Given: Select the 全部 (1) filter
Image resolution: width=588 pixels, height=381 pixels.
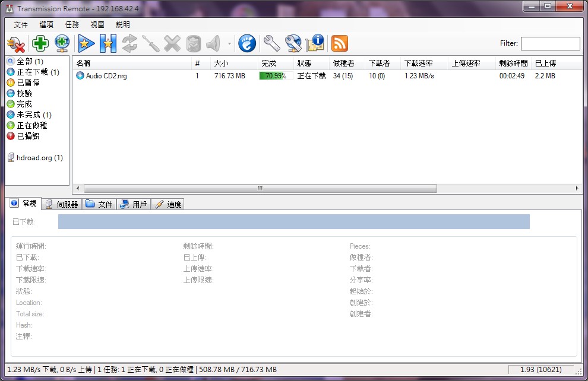Looking at the screenshot, I should 25,61.
